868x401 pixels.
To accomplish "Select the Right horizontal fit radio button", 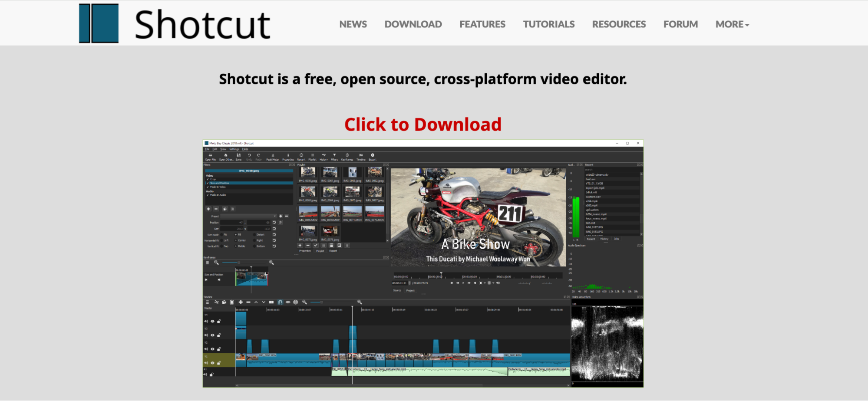I will [x=254, y=240].
